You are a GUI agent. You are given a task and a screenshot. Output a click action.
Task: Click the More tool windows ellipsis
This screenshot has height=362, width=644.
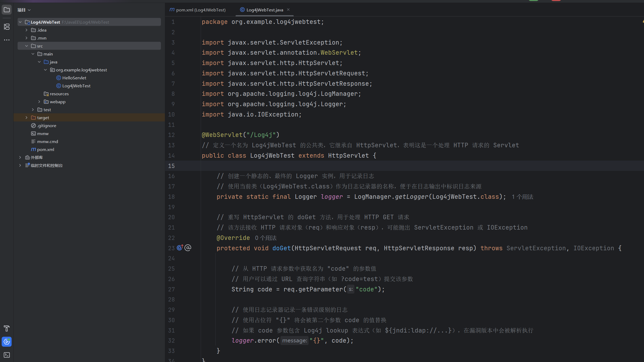coord(7,40)
